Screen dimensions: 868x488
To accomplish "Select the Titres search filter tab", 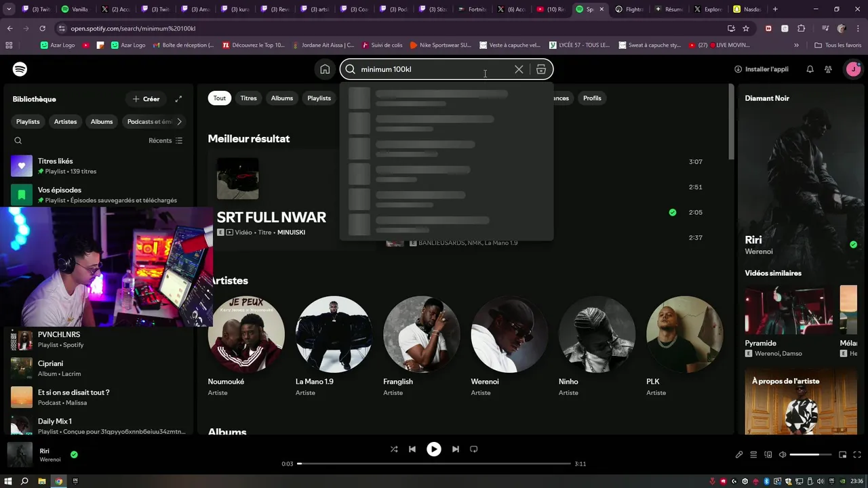I will (249, 98).
